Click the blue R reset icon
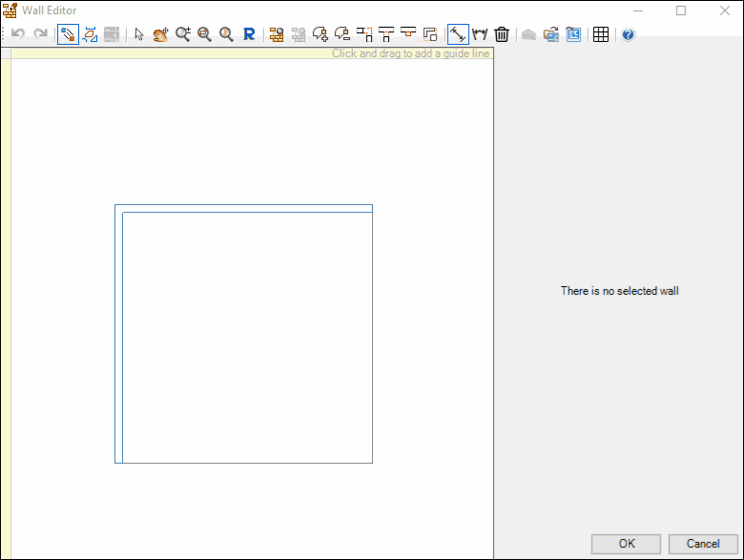Screen dimensions: 744x560 coord(249,34)
